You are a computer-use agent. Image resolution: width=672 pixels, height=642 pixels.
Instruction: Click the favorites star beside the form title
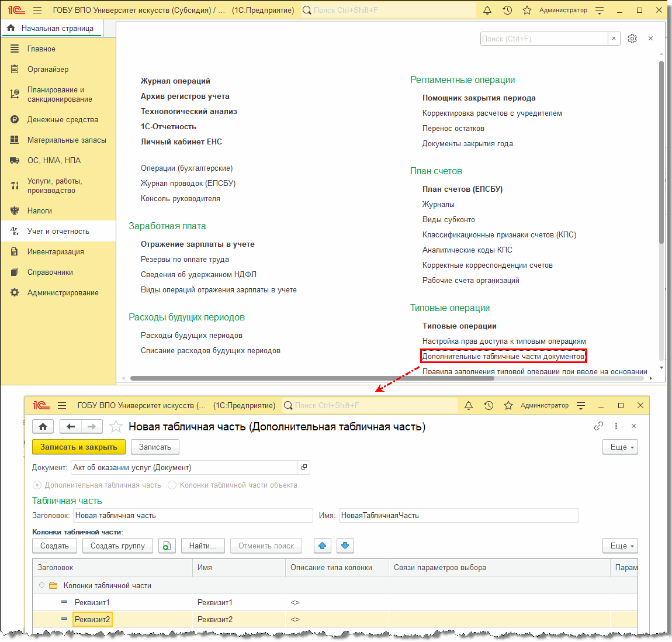116,427
